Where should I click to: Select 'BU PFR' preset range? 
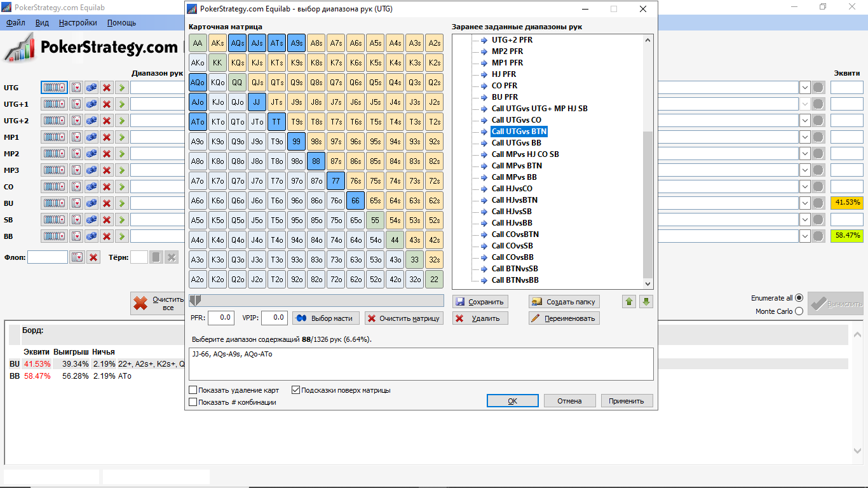pos(505,97)
